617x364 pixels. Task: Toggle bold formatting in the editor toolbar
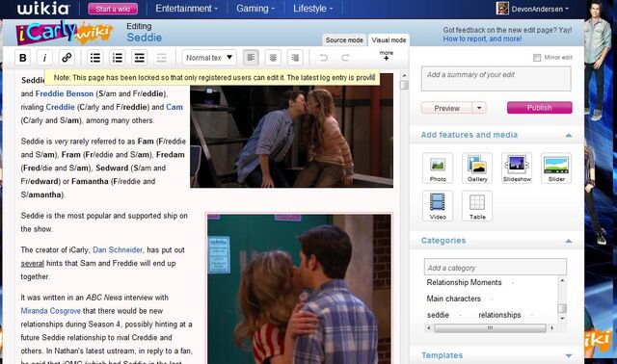point(23,58)
